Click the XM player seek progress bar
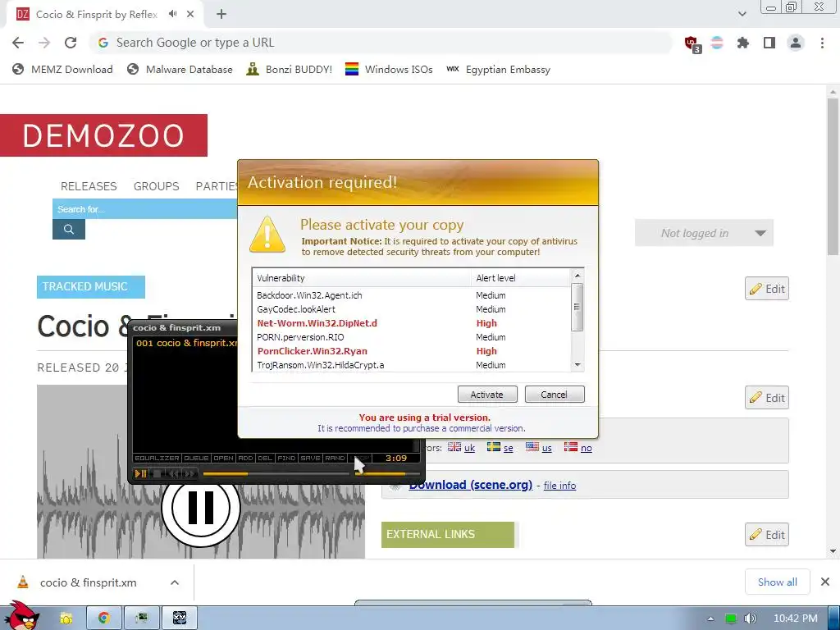The width and height of the screenshot is (840, 630). 276,473
